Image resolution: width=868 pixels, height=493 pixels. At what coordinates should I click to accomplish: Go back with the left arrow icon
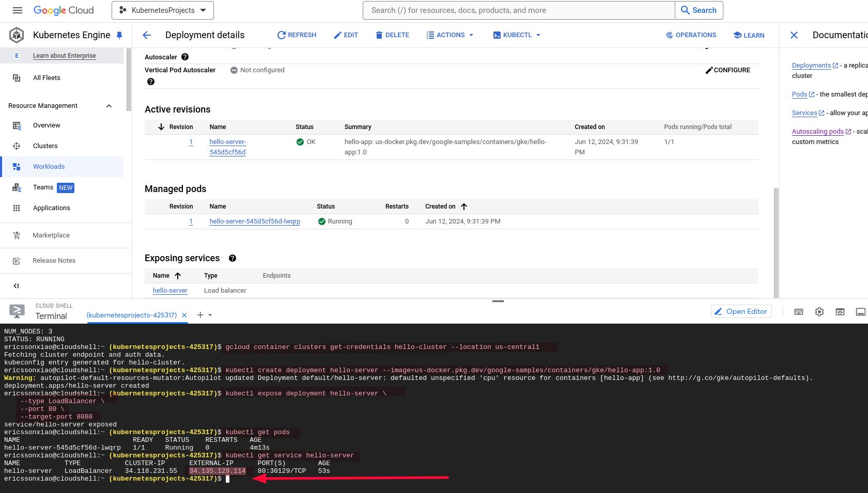pyautogui.click(x=147, y=35)
